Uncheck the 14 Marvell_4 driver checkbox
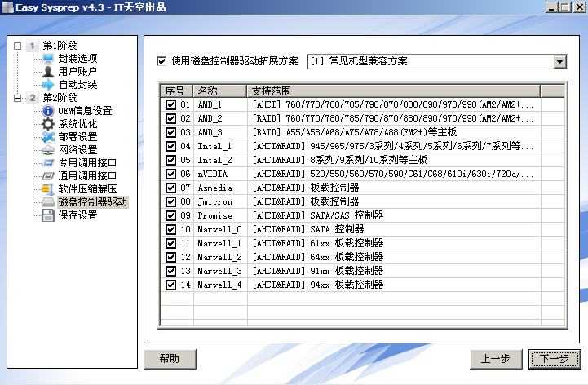 point(170,285)
